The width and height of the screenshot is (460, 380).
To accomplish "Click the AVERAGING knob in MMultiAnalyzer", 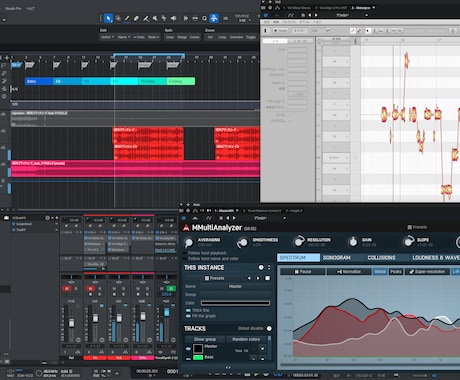I will (x=189, y=243).
